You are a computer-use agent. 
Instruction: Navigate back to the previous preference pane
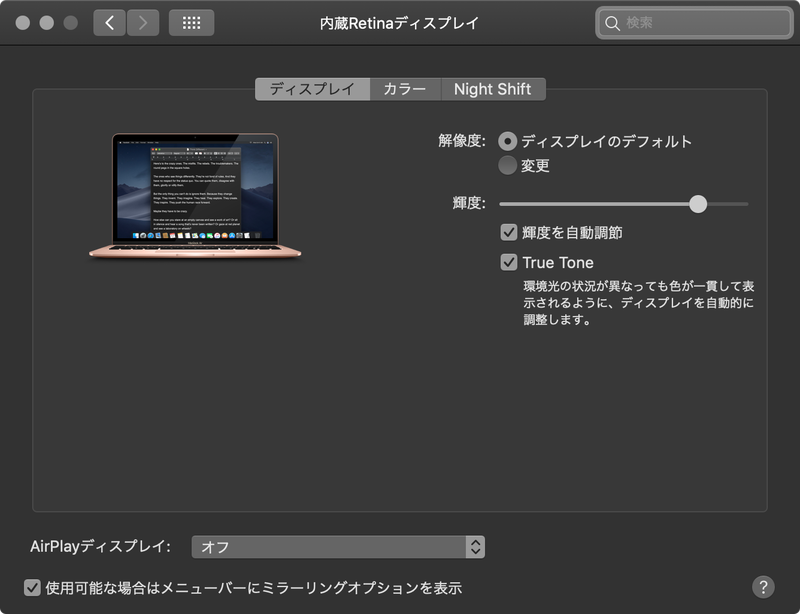109,20
